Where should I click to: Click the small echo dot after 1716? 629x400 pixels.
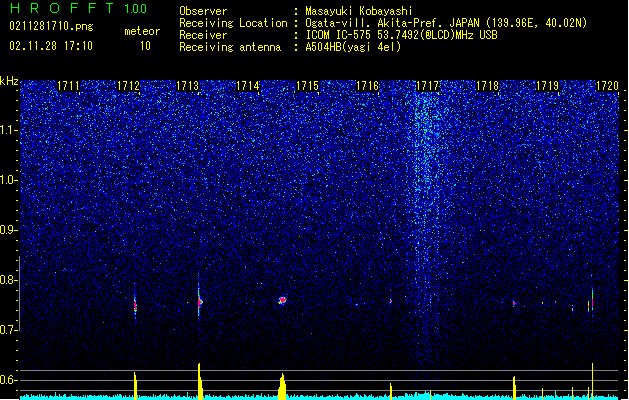391,301
